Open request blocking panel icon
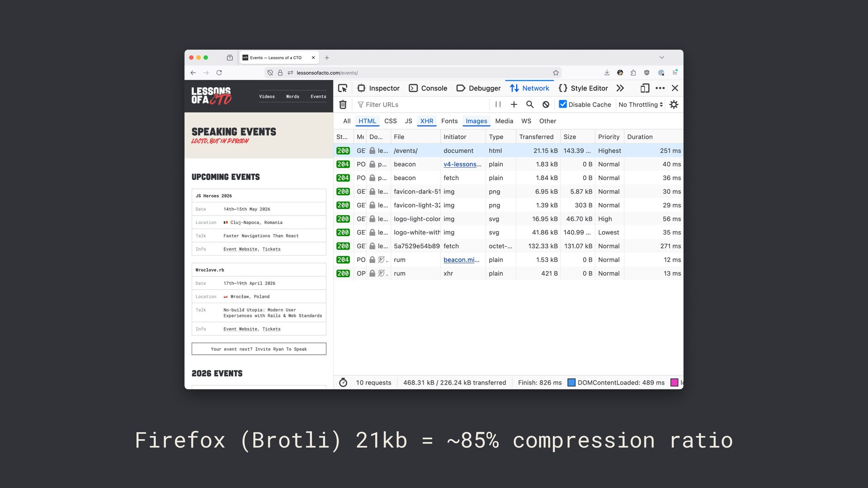The height and width of the screenshot is (488, 868). coord(546,104)
